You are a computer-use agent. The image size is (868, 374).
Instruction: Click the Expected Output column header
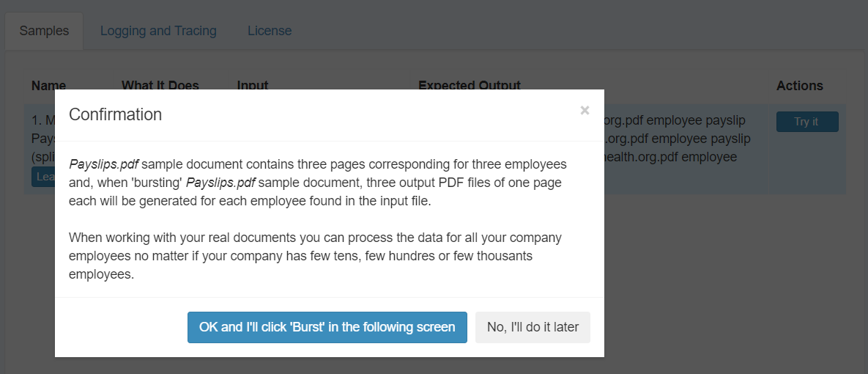pos(469,86)
